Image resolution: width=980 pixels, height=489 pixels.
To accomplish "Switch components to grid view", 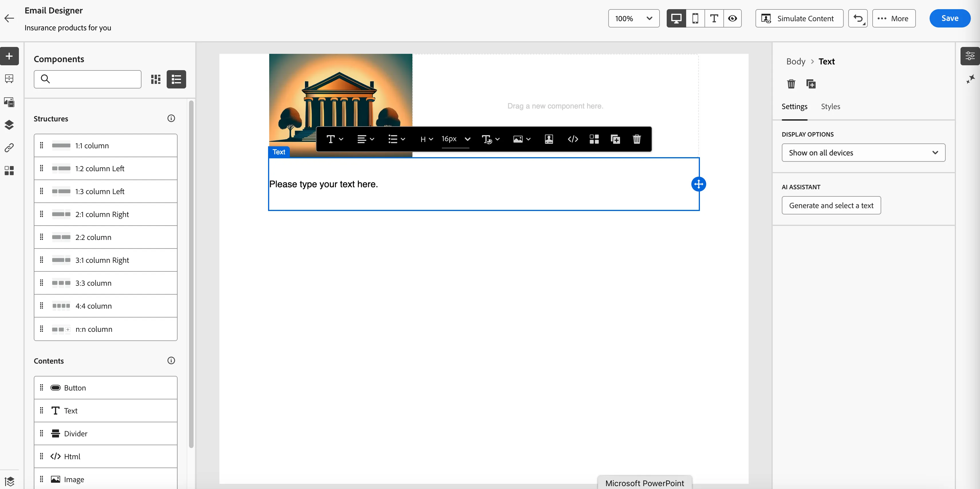I will 156,79.
